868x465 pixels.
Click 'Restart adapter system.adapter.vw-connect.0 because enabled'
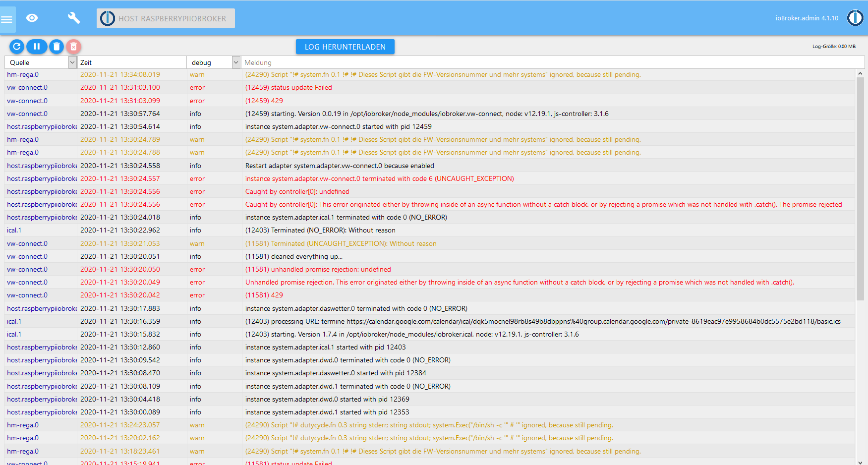(340, 166)
